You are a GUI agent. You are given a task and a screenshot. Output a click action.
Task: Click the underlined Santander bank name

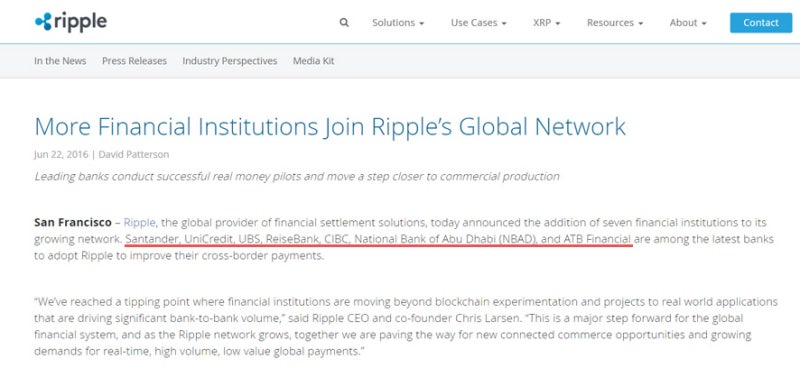coord(153,239)
